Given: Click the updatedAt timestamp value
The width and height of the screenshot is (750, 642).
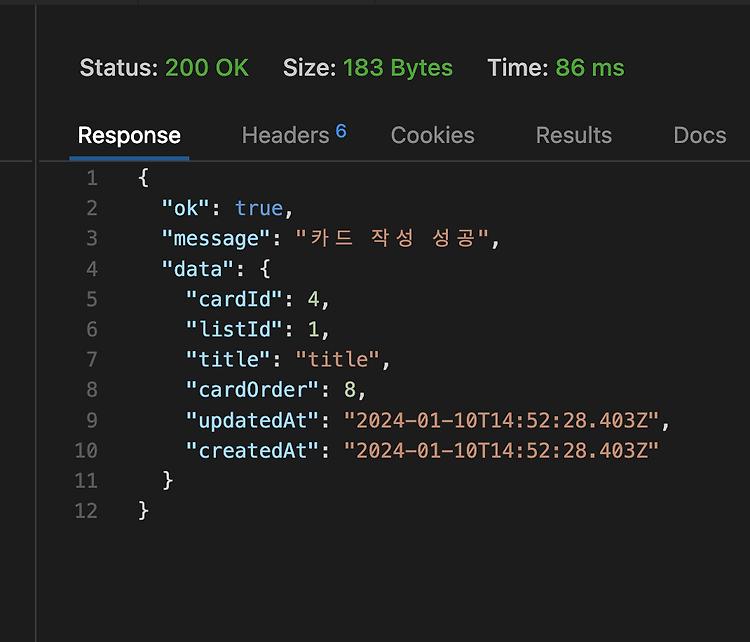Looking at the screenshot, I should [501, 421].
